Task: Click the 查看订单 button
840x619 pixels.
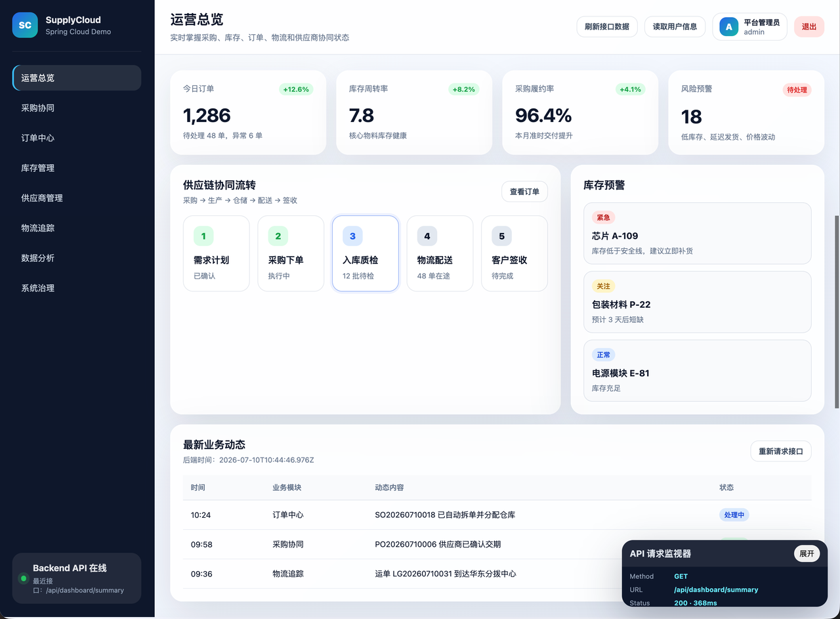Action: point(524,192)
